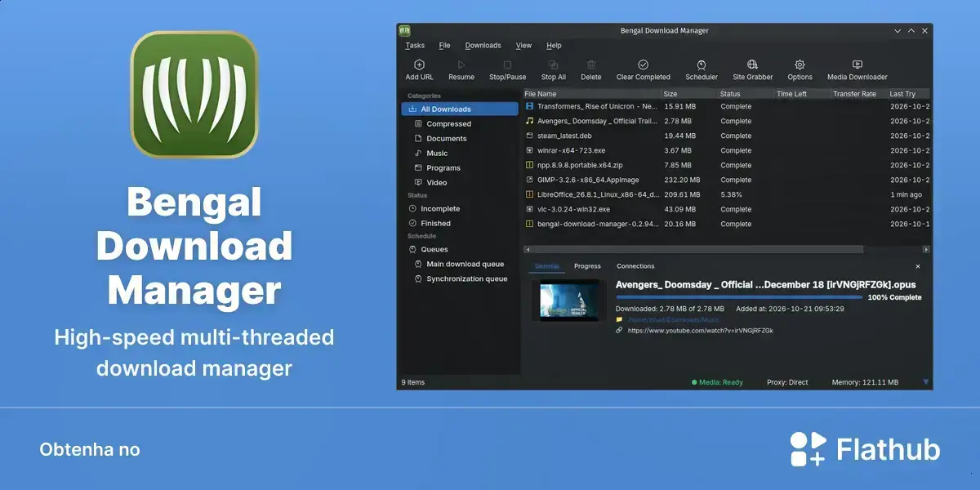
Task: Select Main download queue
Action: 460,264
